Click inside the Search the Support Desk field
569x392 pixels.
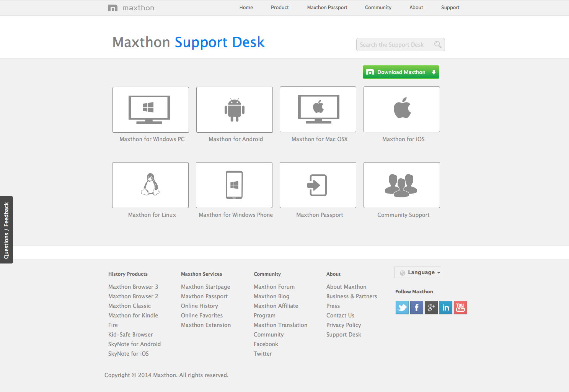(394, 45)
